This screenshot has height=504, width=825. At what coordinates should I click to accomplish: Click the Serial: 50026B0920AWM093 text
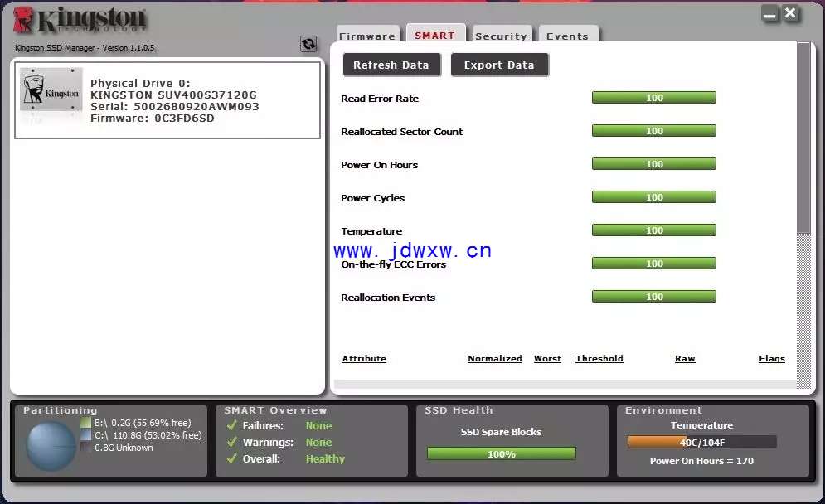[x=175, y=106]
